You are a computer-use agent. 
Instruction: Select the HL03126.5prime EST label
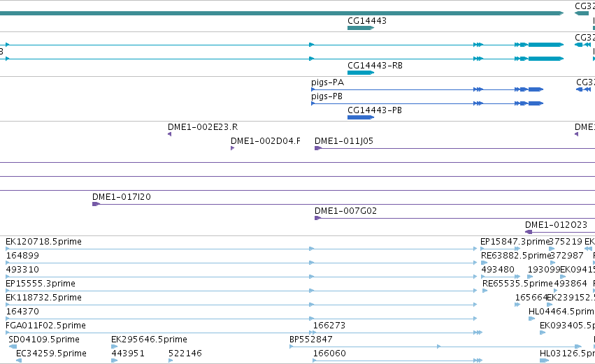click(567, 354)
